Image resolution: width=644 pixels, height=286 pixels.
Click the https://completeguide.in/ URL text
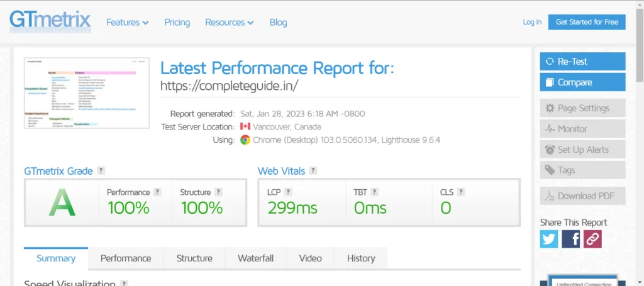pos(229,86)
